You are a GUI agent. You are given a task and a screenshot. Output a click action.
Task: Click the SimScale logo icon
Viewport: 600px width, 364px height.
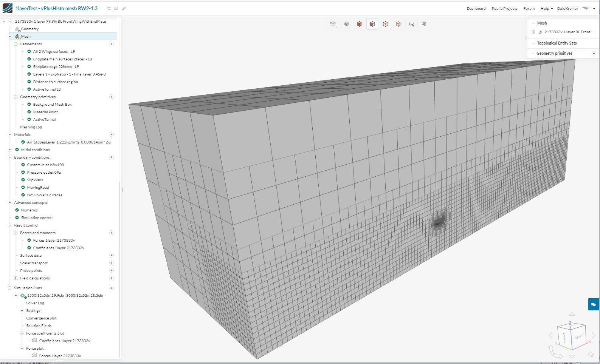click(7, 8)
